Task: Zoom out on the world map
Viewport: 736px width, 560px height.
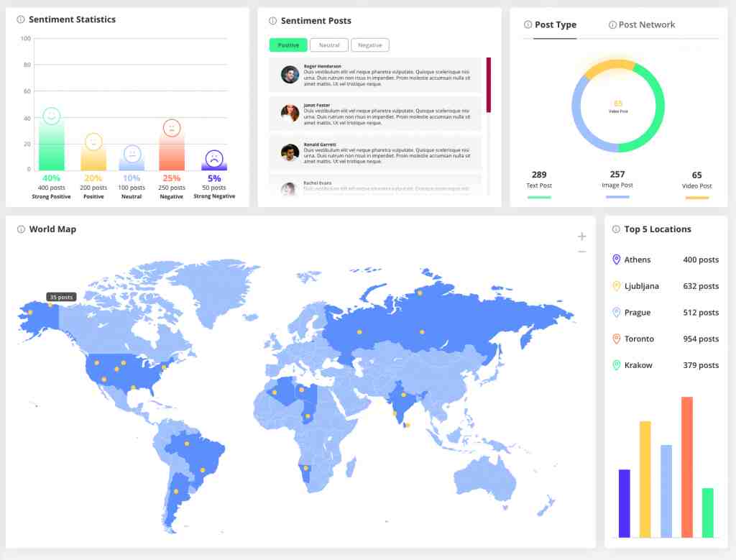Action: click(581, 252)
